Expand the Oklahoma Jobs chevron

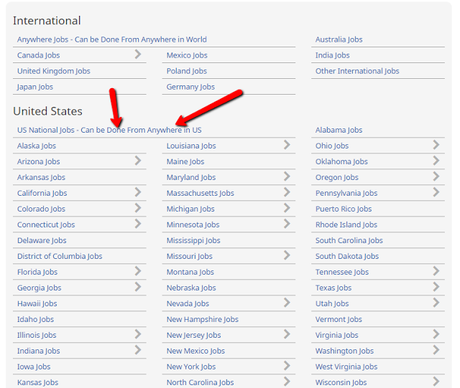coord(436,161)
